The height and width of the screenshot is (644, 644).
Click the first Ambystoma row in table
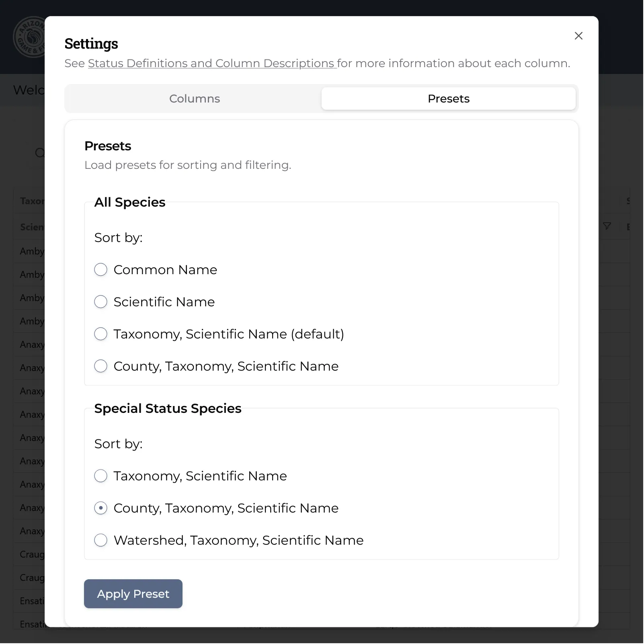[31, 251]
